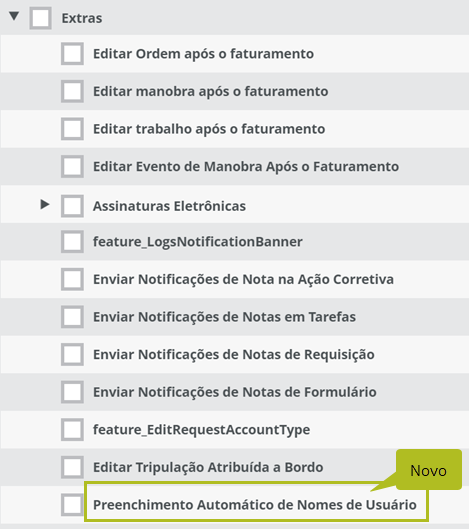This screenshot has height=529, width=470.
Task: Tick Editar manobra após o faturamento checkbox
Action: pyautogui.click(x=72, y=91)
